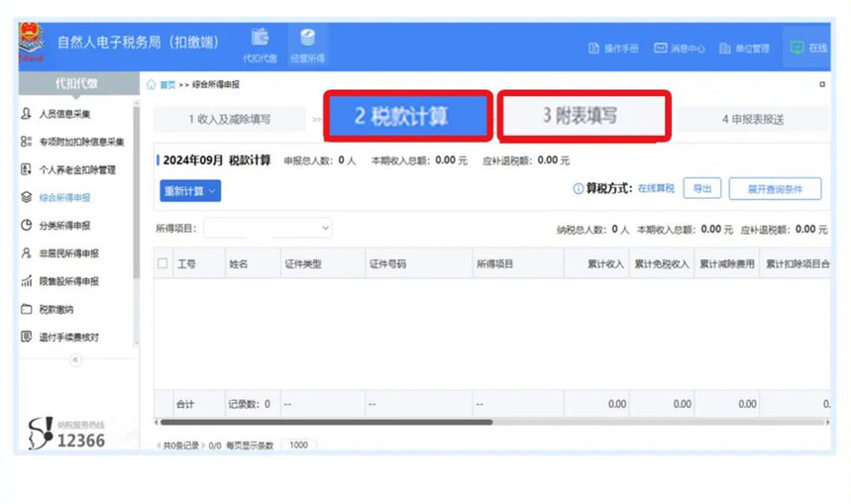851x504 pixels.
Task: Open 非居民所得申报 in sidebar
Action: [x=69, y=253]
